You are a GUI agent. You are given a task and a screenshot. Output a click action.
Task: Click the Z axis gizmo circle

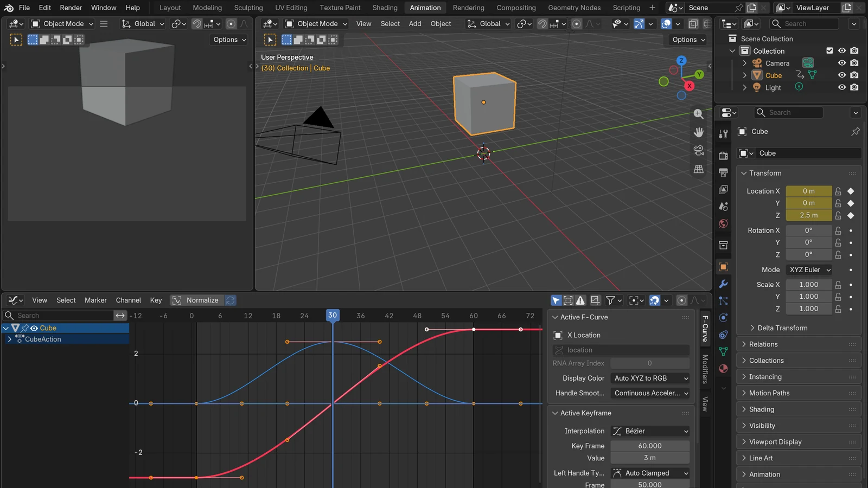click(681, 61)
